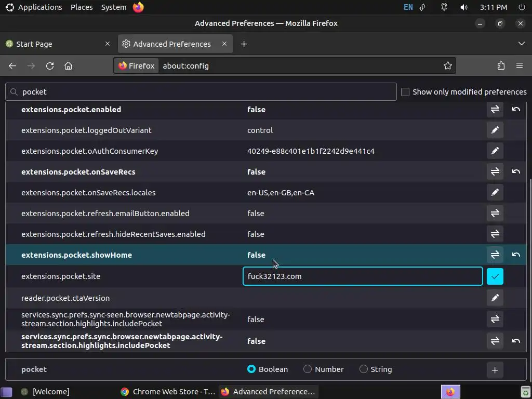This screenshot has height=399, width=532.
Task: Edit reader.pocket.ctaVersion with pencil icon
Action: point(495,298)
